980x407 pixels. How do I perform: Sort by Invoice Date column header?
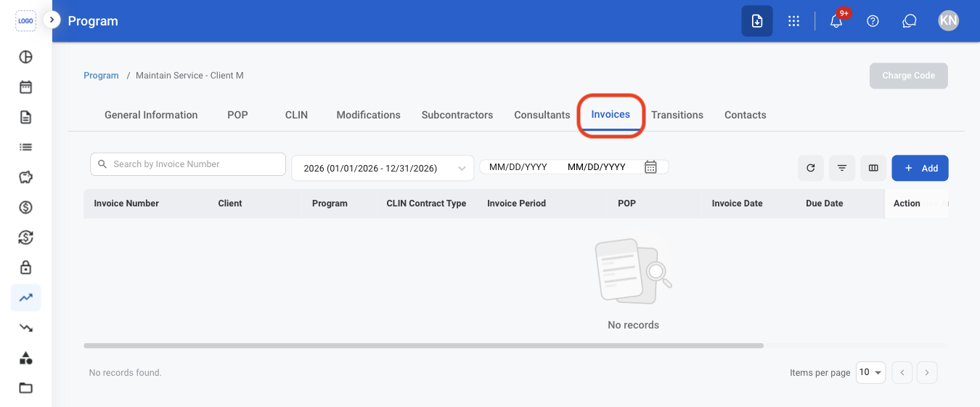(737, 203)
